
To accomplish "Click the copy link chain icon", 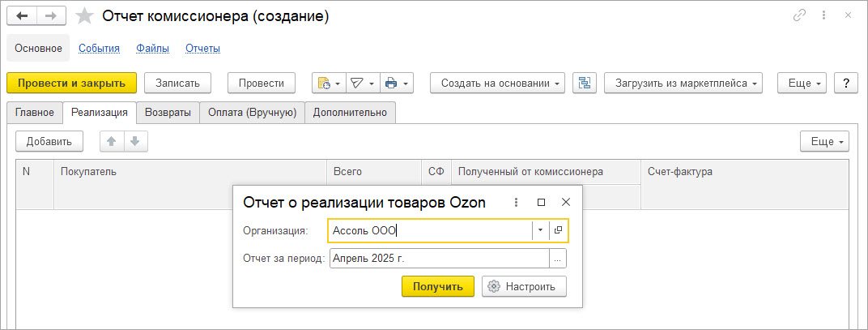I will pos(800,16).
